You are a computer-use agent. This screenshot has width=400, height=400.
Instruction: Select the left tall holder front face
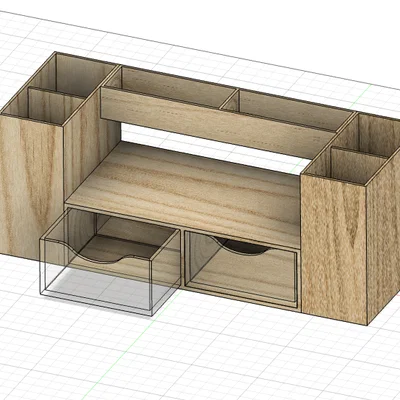coord(32,187)
